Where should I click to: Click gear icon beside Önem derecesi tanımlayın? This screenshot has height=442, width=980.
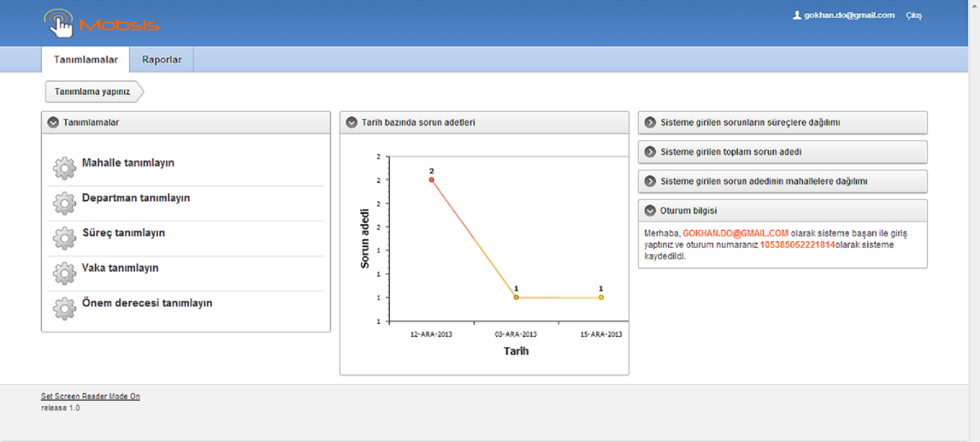click(64, 309)
